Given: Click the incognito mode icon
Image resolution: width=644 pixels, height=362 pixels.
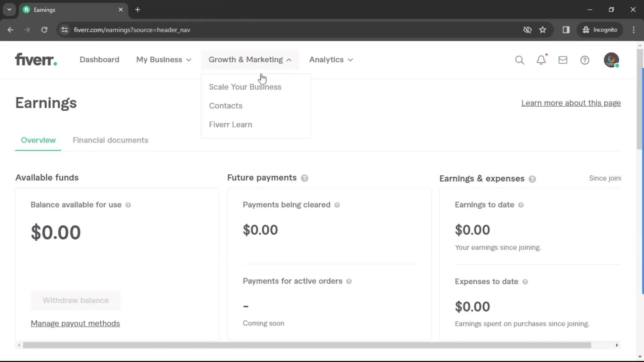Looking at the screenshot, I should pos(587,29).
